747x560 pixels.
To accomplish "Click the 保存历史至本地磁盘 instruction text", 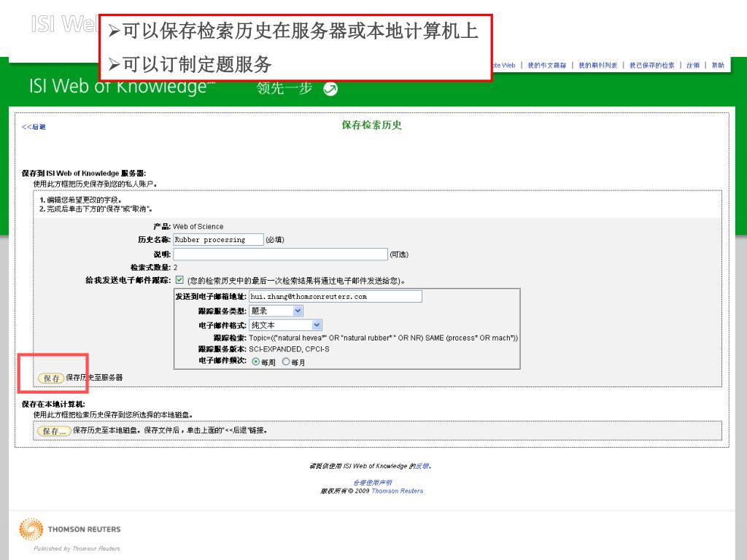I will pos(169,430).
